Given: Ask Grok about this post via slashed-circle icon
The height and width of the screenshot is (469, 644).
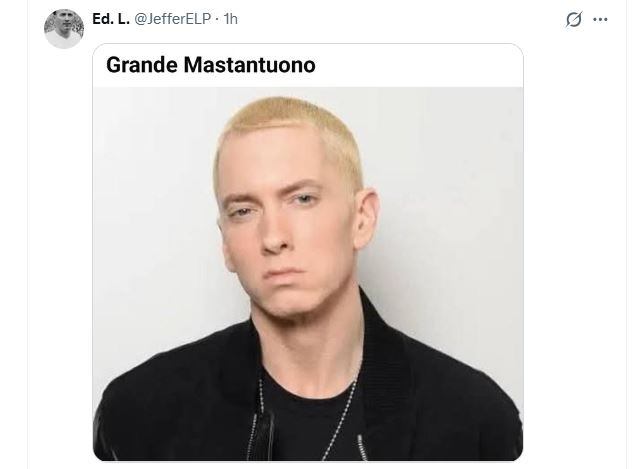Looking at the screenshot, I should point(573,19).
